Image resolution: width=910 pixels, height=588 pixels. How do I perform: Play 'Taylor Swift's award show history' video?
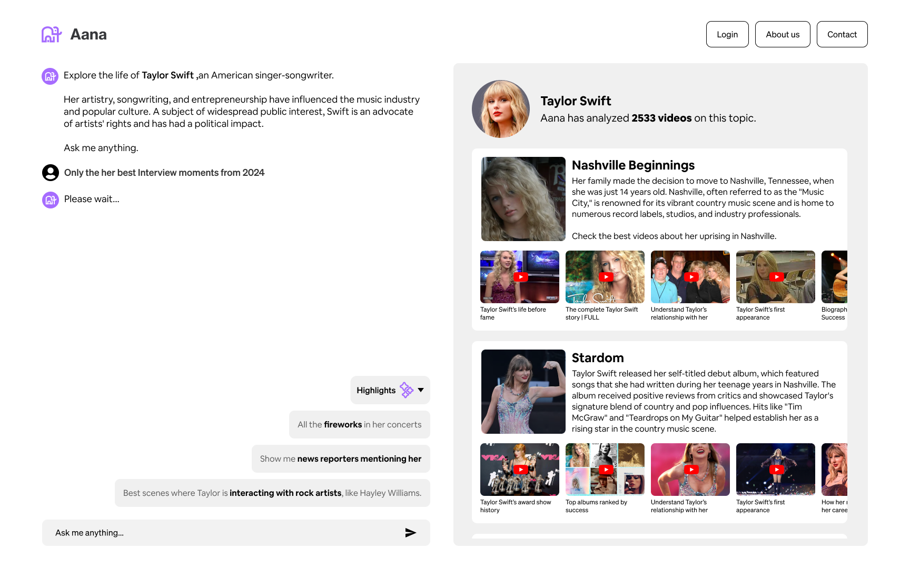[520, 470]
